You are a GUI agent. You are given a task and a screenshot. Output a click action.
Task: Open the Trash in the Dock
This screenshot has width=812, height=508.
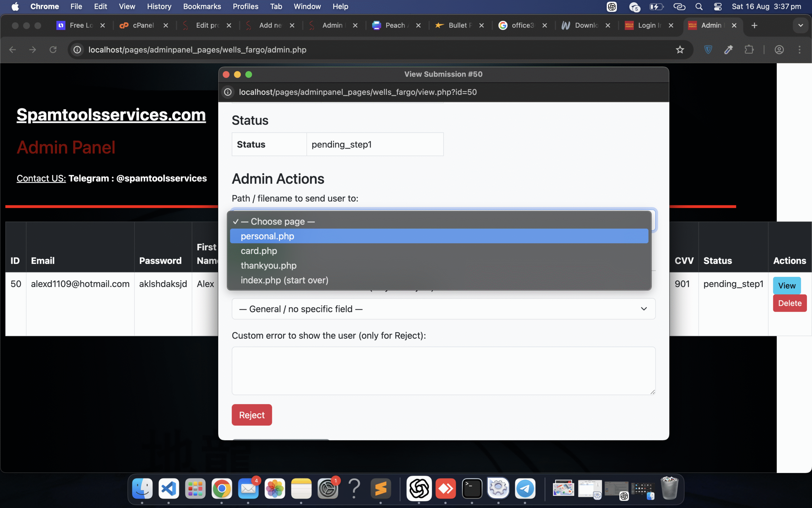point(669,488)
